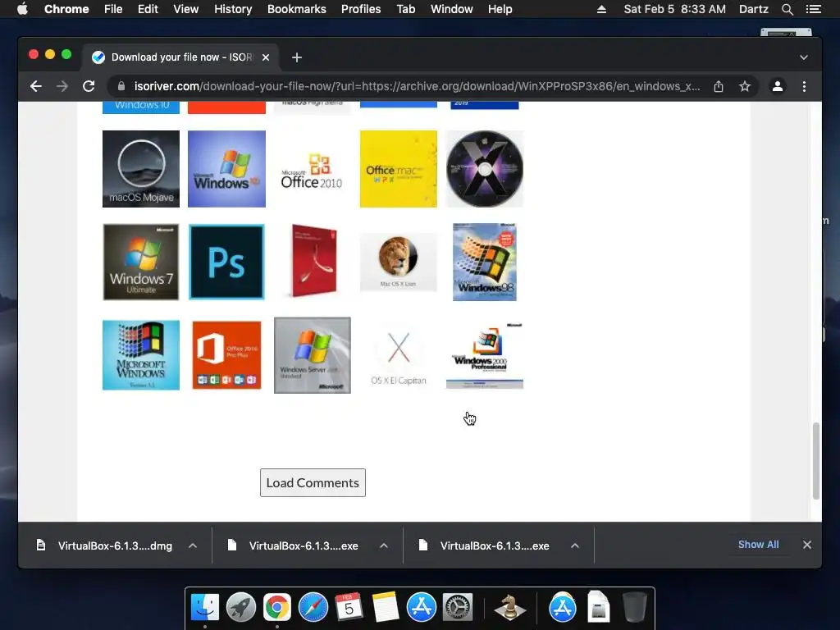
Task: Open the Windows 98 thumbnail
Action: [x=485, y=262]
